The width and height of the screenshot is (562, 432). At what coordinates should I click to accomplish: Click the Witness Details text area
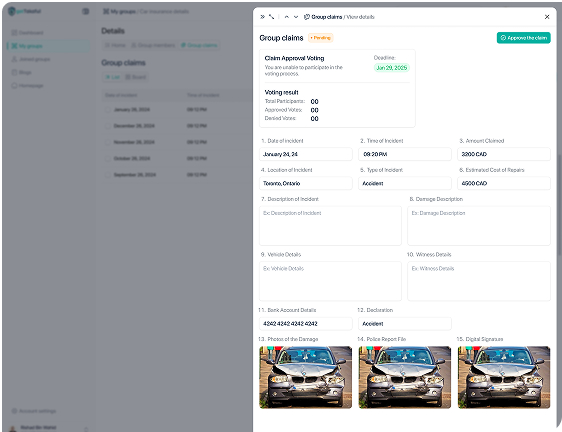[479, 281]
